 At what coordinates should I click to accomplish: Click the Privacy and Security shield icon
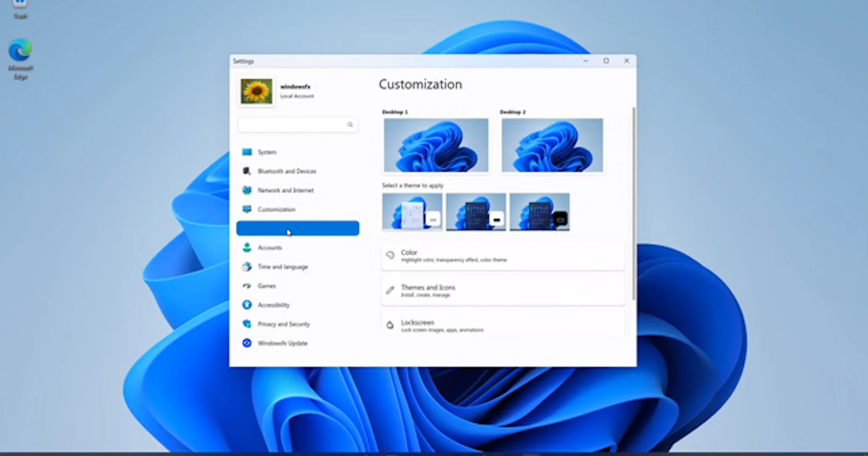[x=247, y=324]
